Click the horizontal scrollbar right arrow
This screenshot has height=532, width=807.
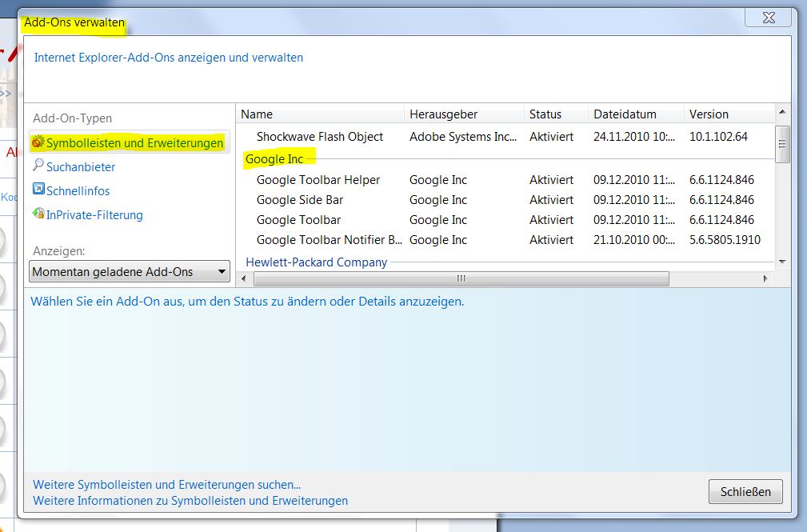tap(765, 278)
